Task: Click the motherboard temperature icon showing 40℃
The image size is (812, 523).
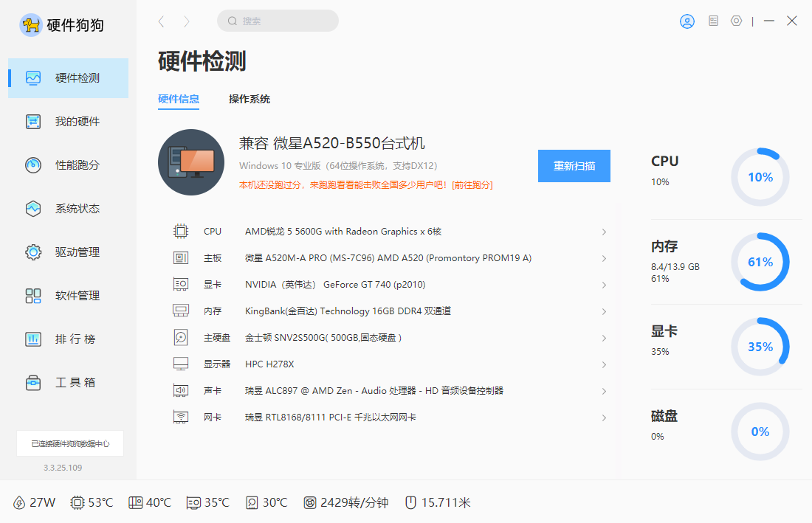Action: (x=135, y=503)
